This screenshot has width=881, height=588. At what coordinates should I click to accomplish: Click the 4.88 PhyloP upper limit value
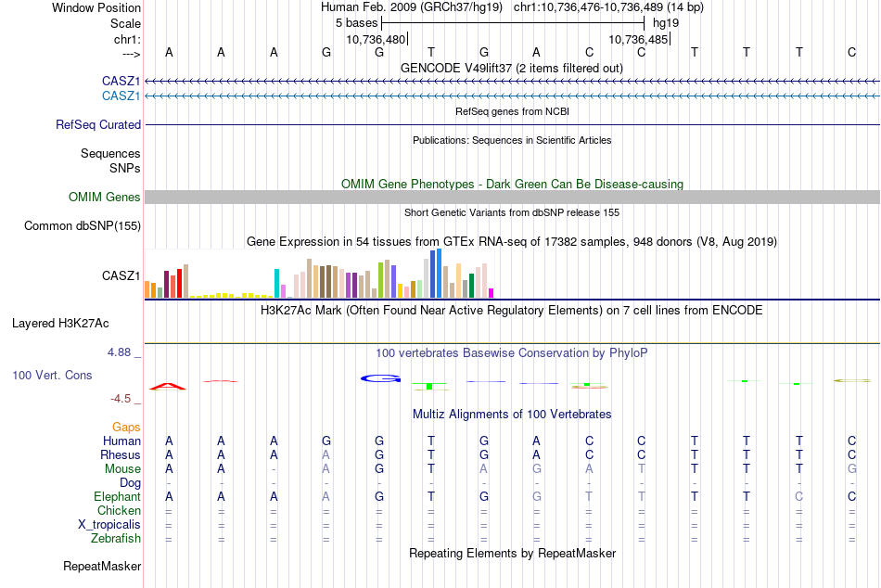[x=119, y=352]
